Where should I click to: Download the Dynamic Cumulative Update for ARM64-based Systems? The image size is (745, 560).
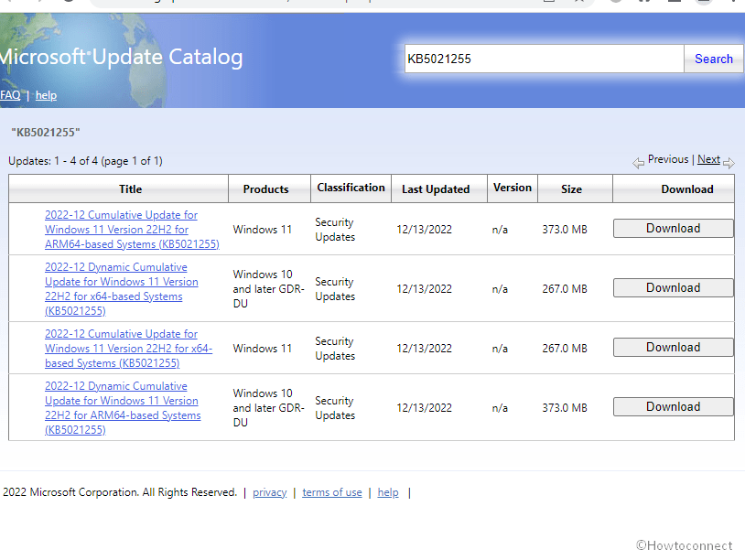tap(674, 406)
